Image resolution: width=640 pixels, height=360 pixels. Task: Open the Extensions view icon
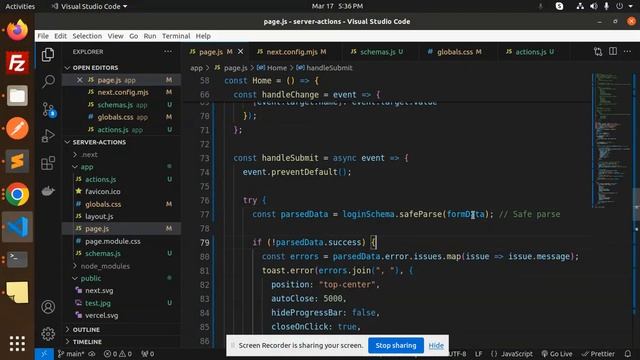[48, 163]
